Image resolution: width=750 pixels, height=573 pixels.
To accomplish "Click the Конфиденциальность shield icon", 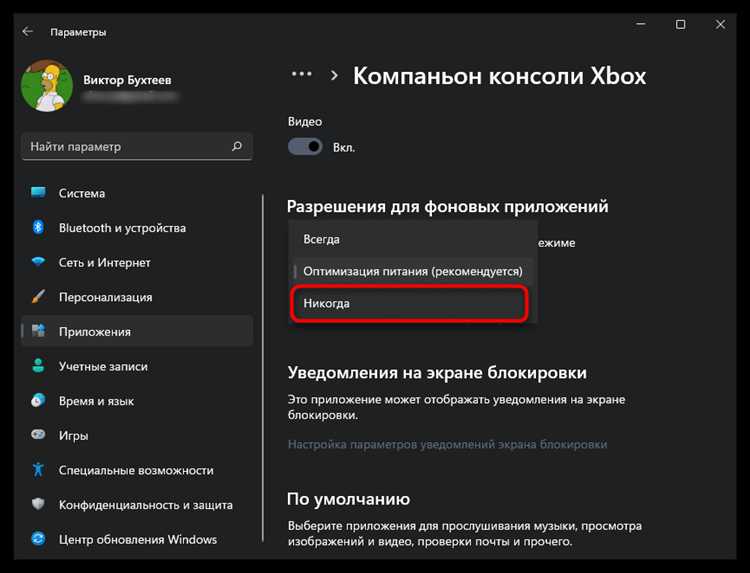I will pyautogui.click(x=38, y=504).
